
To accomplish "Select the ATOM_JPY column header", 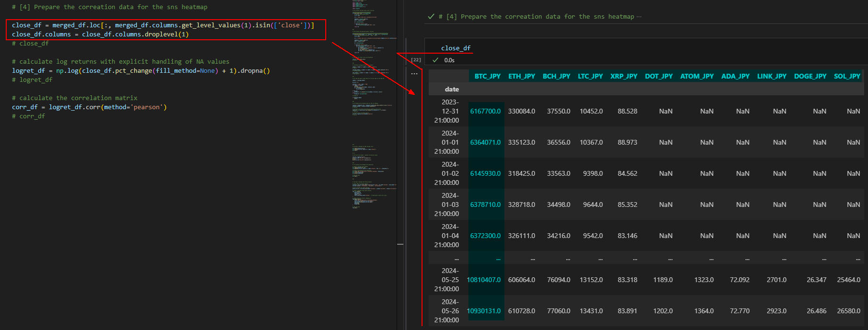I will pos(697,76).
